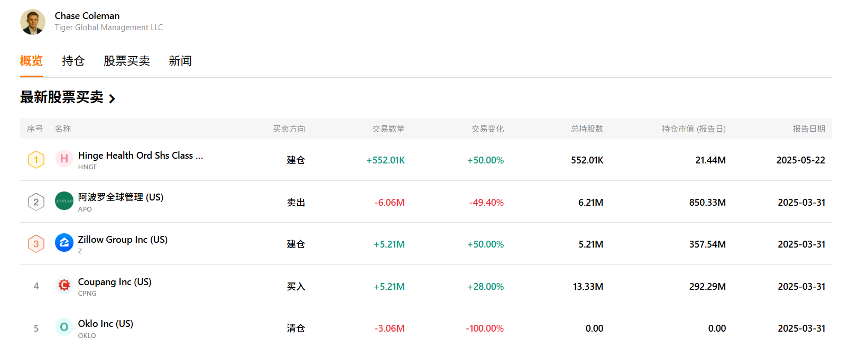This screenshot has height=347, width=868.
Task: Click the 357.54M holding value
Action: pos(707,244)
